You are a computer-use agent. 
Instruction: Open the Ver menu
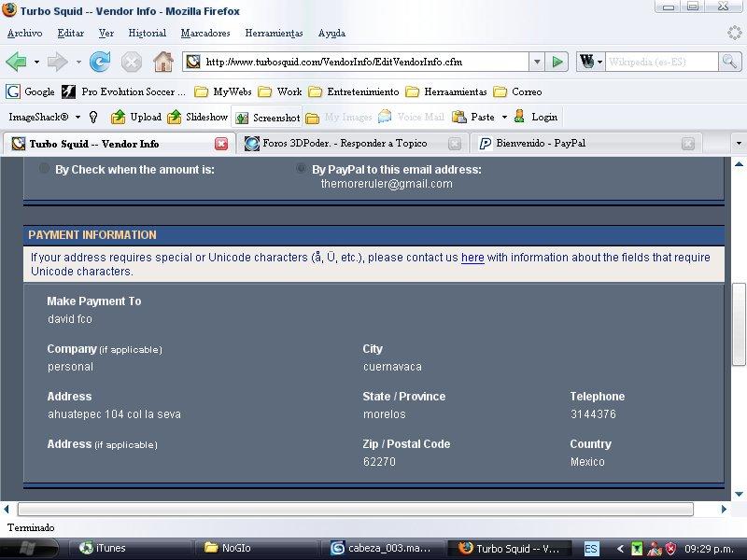point(106,34)
